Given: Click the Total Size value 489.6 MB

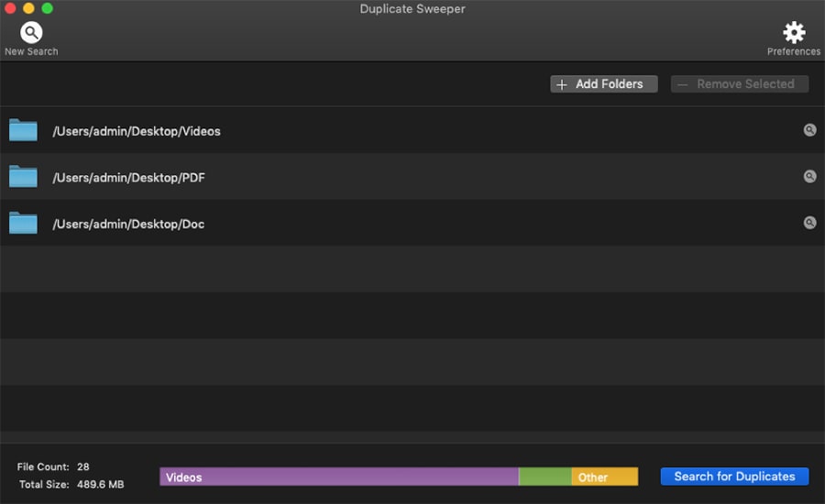Looking at the screenshot, I should coord(101,484).
